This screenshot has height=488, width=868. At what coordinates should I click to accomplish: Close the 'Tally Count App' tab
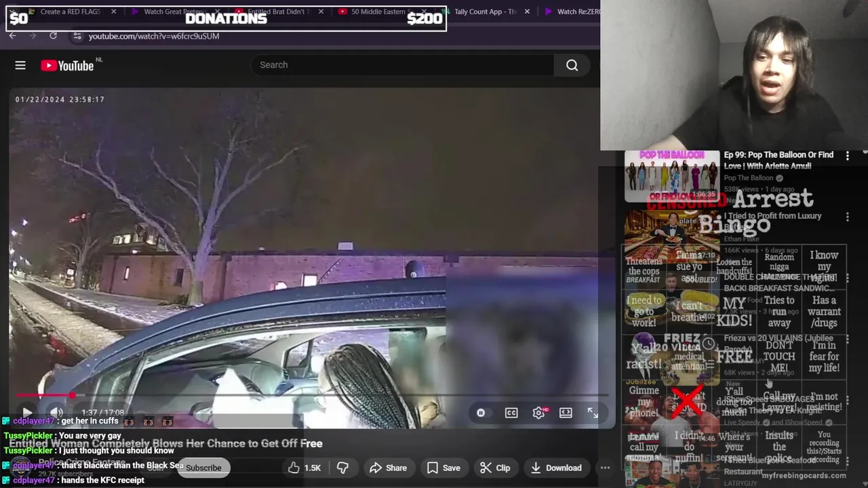coord(527,12)
